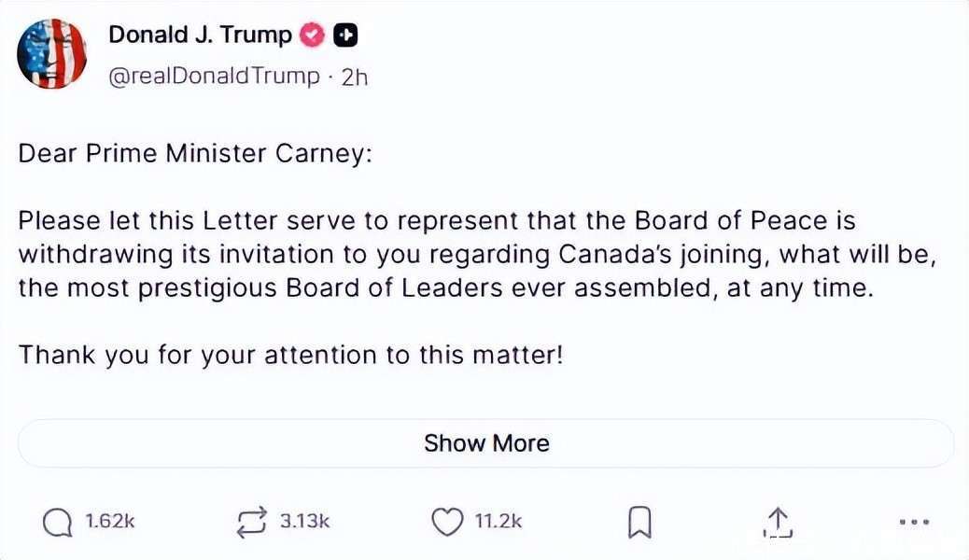Image resolution: width=969 pixels, height=560 pixels.
Task: Click the black plus badge beside name
Action: [345, 35]
